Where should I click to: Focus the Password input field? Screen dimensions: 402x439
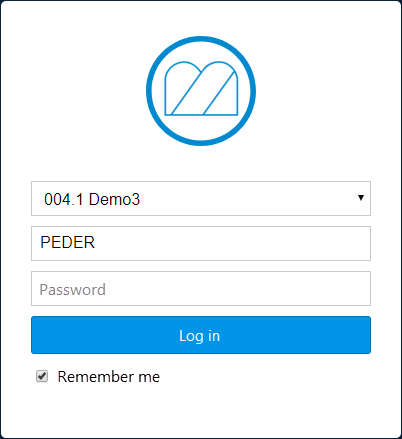201,288
